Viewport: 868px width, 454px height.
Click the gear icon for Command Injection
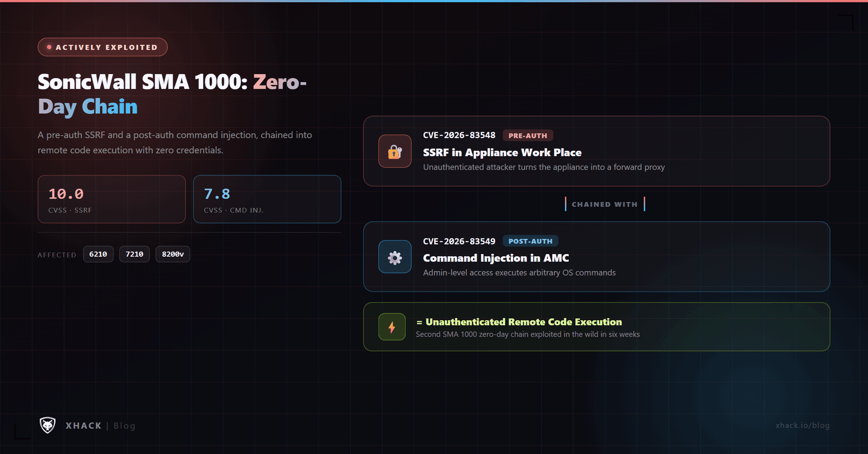pos(395,257)
